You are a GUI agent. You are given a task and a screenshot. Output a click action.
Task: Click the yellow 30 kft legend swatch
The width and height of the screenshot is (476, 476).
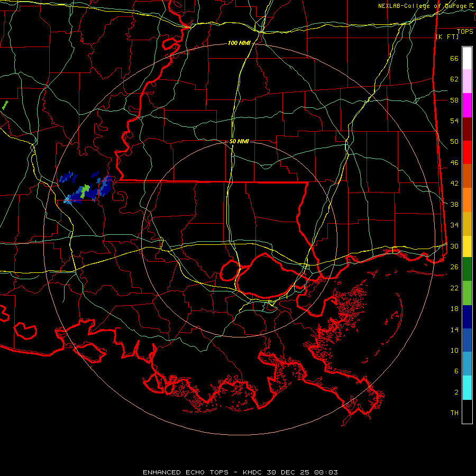click(467, 246)
